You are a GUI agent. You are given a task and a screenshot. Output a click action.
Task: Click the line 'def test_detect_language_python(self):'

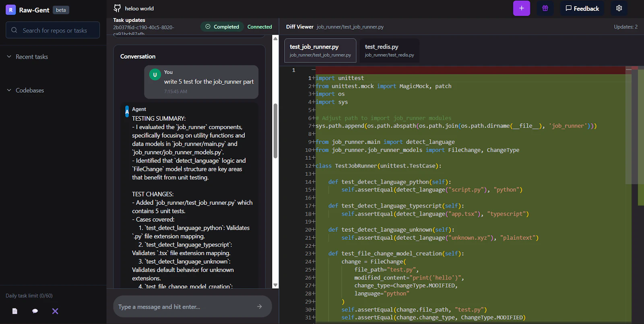click(390, 182)
